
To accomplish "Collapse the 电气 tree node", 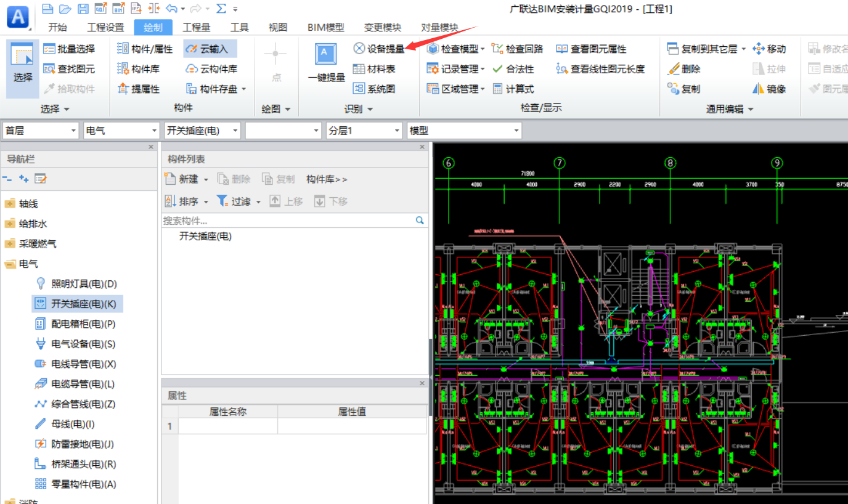I will click(10, 264).
